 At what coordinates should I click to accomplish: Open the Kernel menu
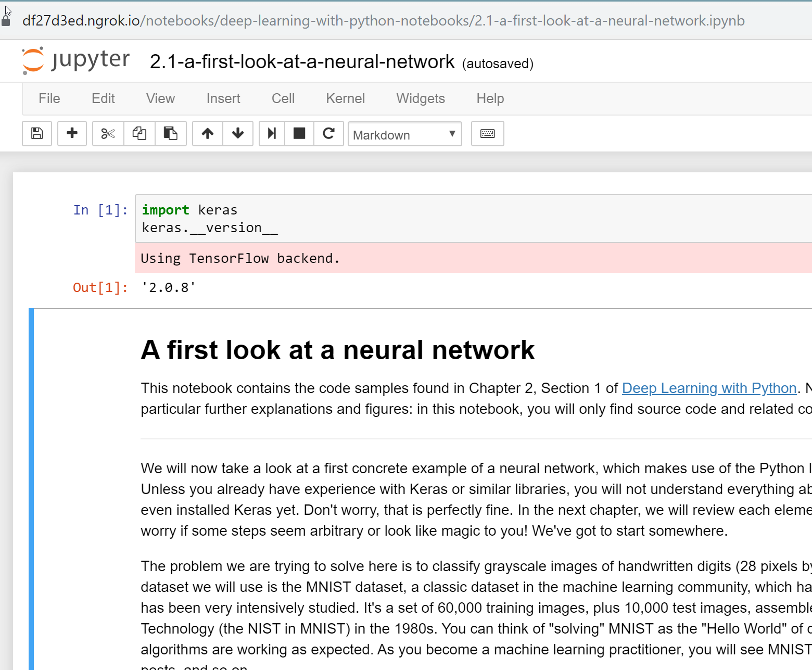point(345,98)
